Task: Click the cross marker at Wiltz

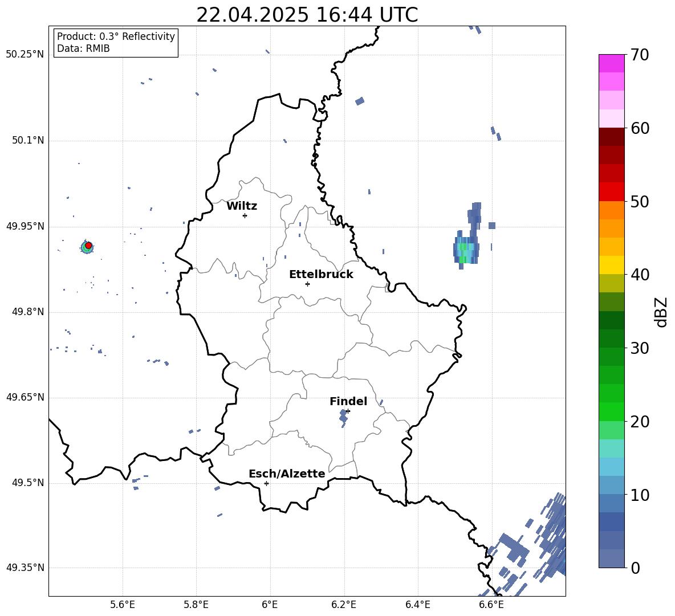Action: click(245, 215)
